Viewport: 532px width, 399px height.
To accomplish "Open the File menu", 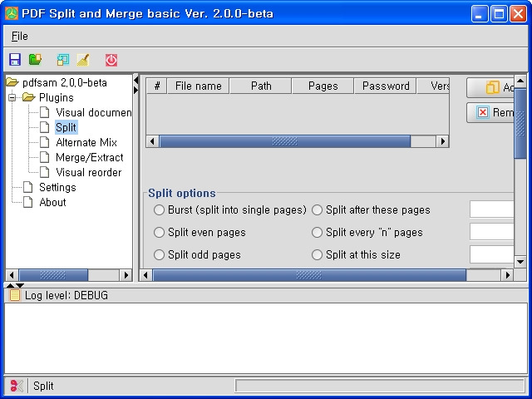I will pos(20,36).
